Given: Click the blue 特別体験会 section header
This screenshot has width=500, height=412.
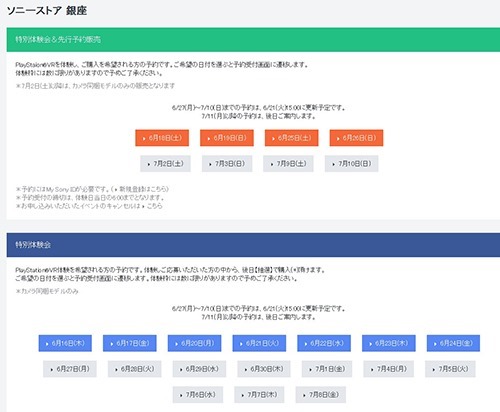Looking at the screenshot, I should coord(253,245).
